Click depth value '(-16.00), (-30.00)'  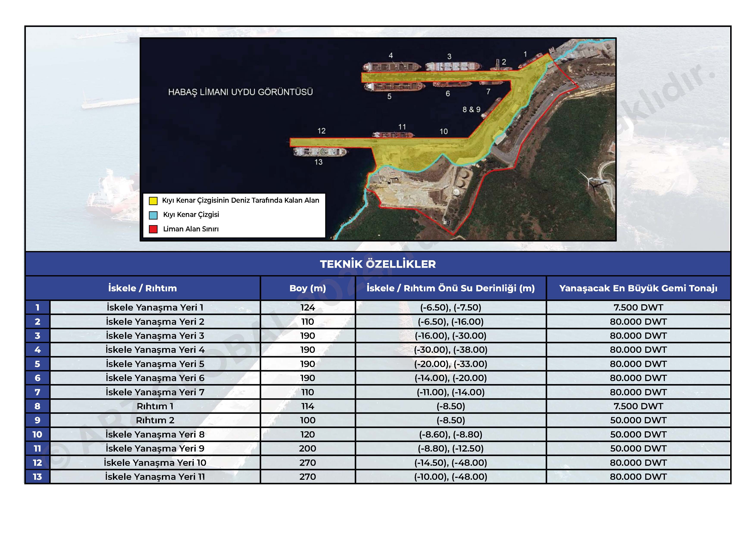[x=451, y=336]
